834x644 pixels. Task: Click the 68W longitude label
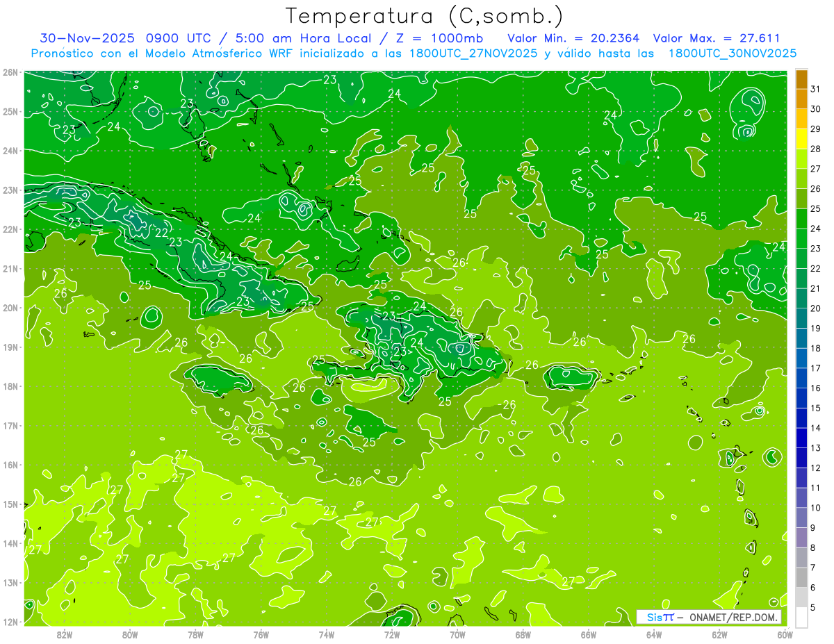tap(523, 634)
